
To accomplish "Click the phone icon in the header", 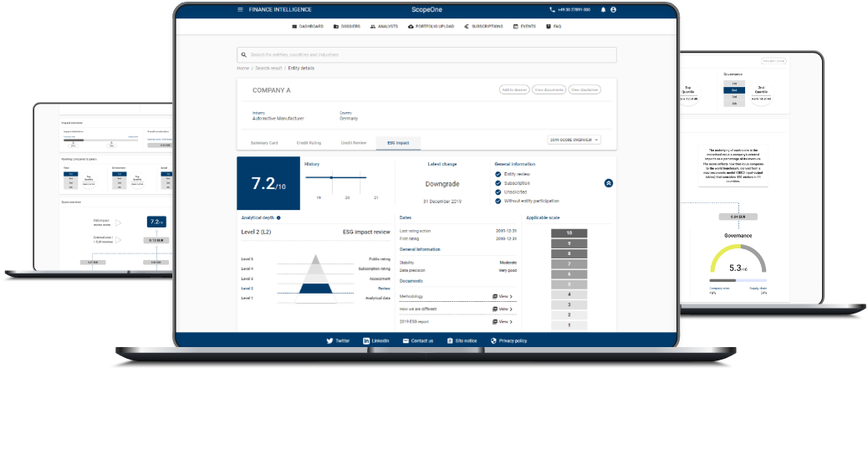I will 552,9.
